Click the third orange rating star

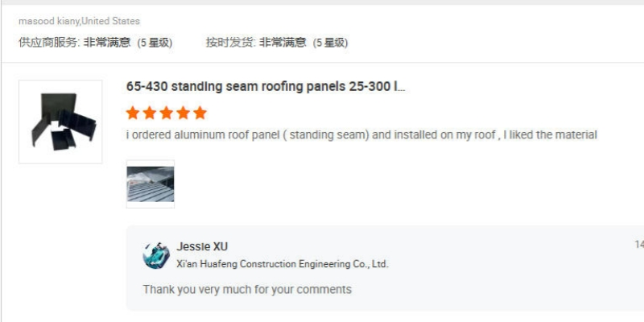(x=167, y=113)
